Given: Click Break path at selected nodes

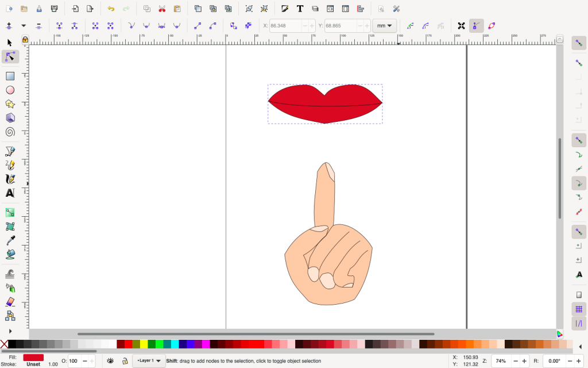Looking at the screenshot, I should click(x=75, y=25).
